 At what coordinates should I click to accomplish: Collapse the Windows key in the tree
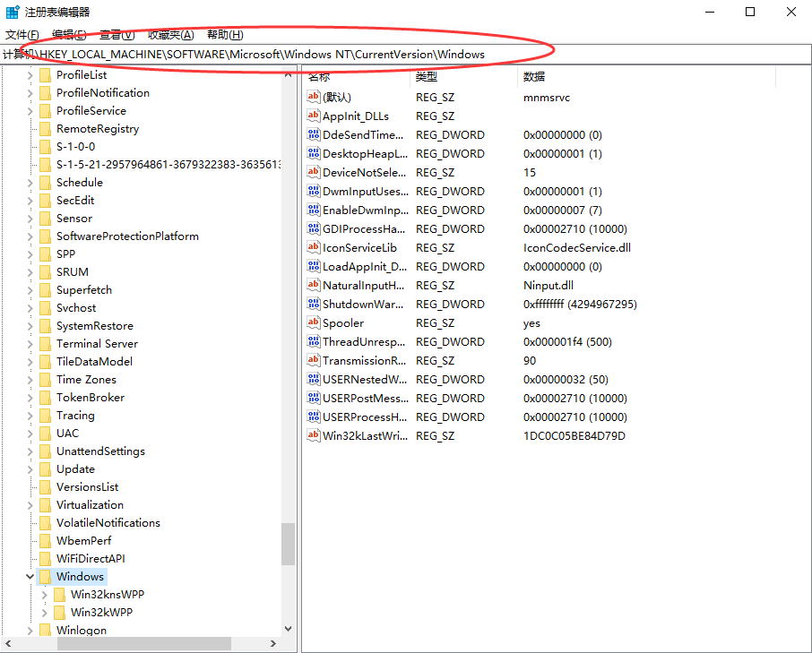tap(30, 577)
